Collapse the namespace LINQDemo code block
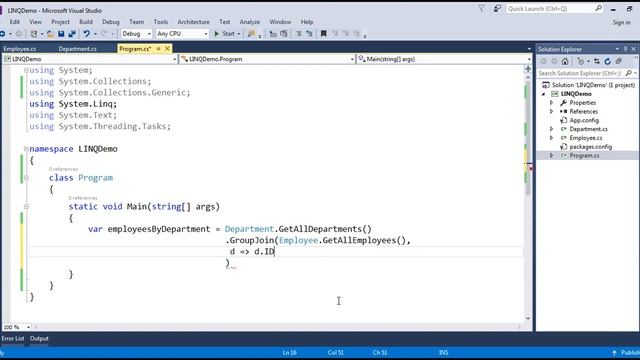 click(x=26, y=149)
